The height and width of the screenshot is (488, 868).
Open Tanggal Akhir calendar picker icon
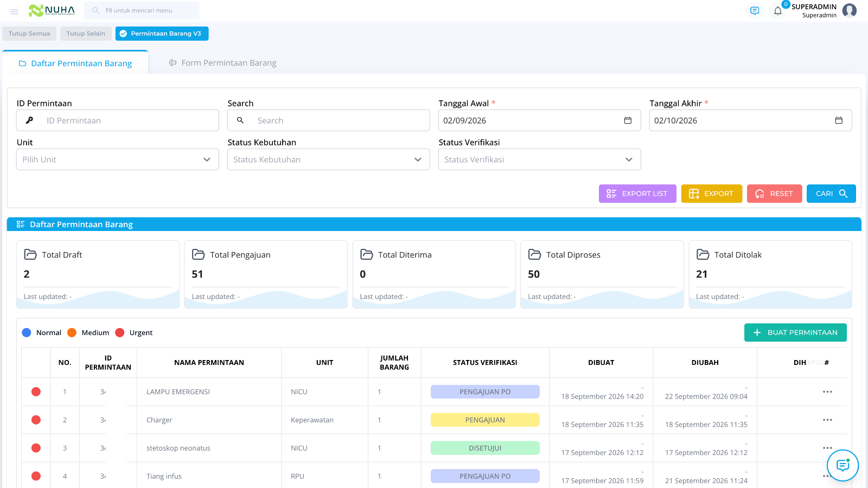(x=839, y=120)
